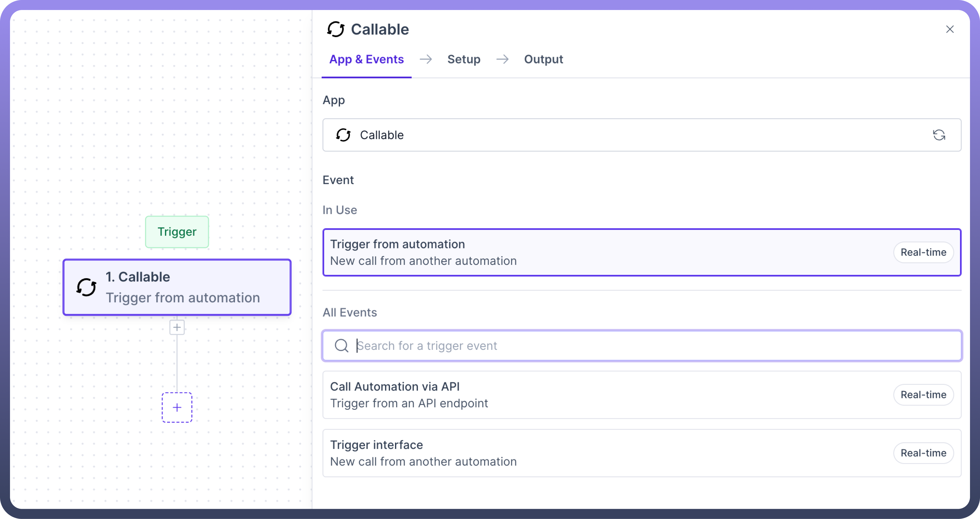Switch to the Setup tab
Image resolution: width=980 pixels, height=519 pixels.
(x=464, y=59)
